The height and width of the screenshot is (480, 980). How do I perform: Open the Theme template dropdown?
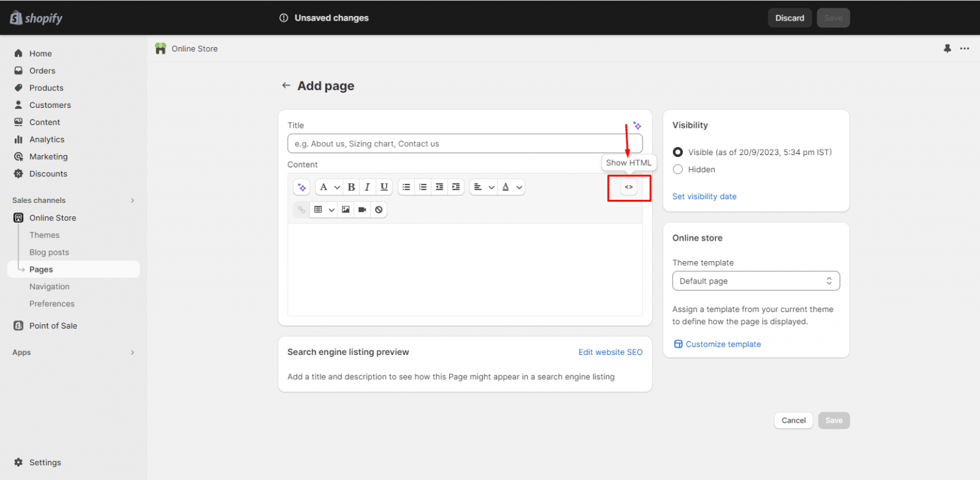(x=755, y=281)
